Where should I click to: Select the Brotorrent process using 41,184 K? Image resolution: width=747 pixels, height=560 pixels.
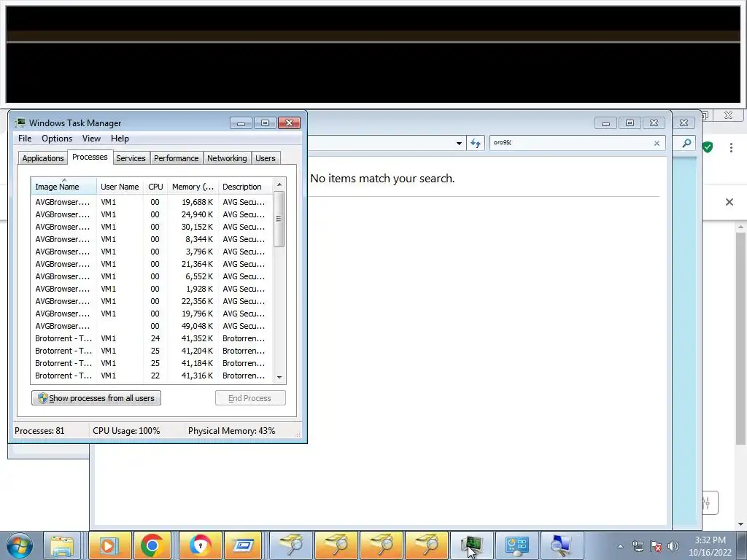(152, 363)
